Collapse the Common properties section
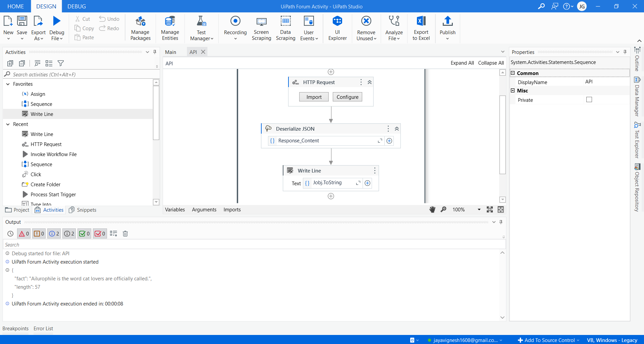Viewport: 644px width, 344px height. [513, 73]
